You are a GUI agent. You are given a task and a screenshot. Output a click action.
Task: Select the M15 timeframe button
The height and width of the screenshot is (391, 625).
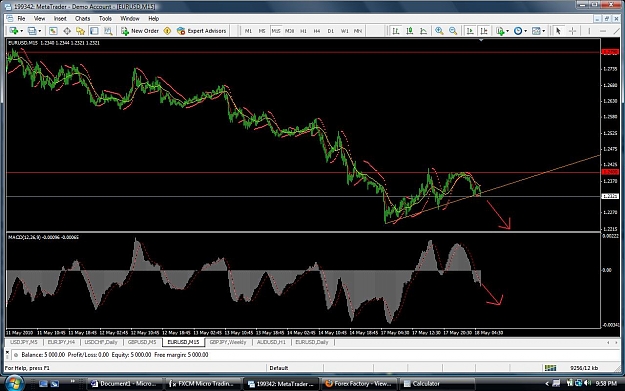[276, 31]
